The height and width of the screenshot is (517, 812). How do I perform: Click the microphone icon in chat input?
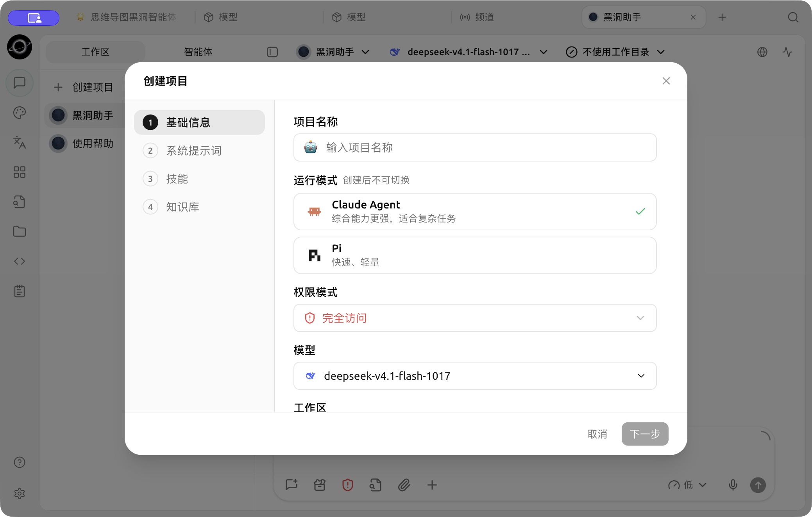[733, 485]
